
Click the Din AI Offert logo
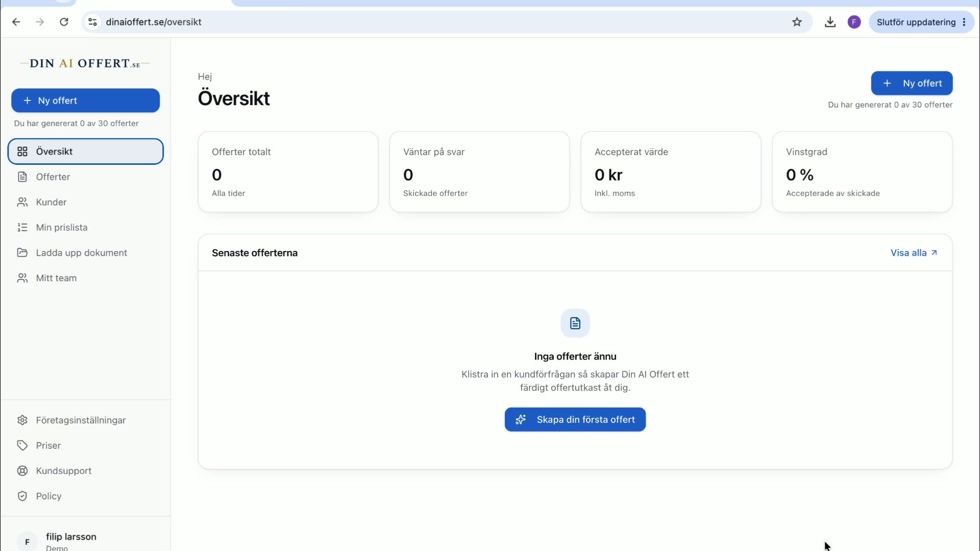pyautogui.click(x=85, y=64)
